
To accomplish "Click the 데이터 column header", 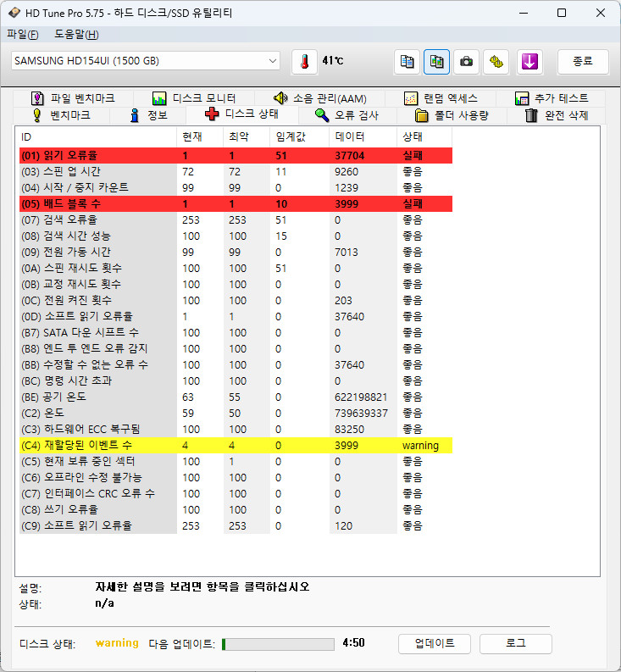I will 363,137.
